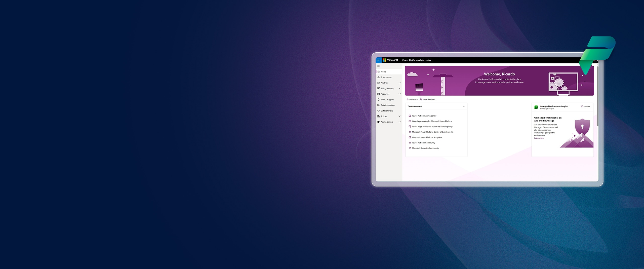
Task: Remove the Managed Environment Insights card
Action: [585, 106]
